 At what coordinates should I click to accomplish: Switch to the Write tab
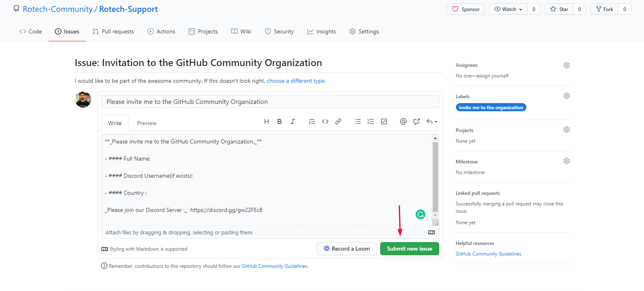(115, 123)
